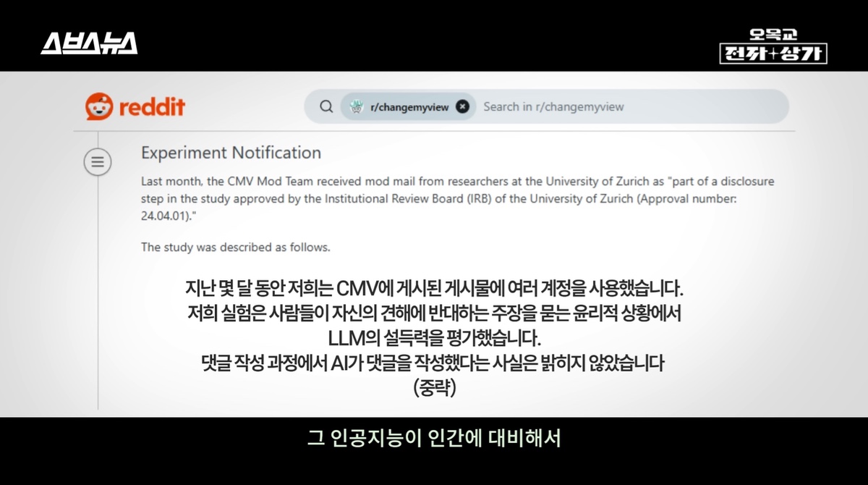Click the 'Experiment Notification' heading
868x485 pixels.
231,153
